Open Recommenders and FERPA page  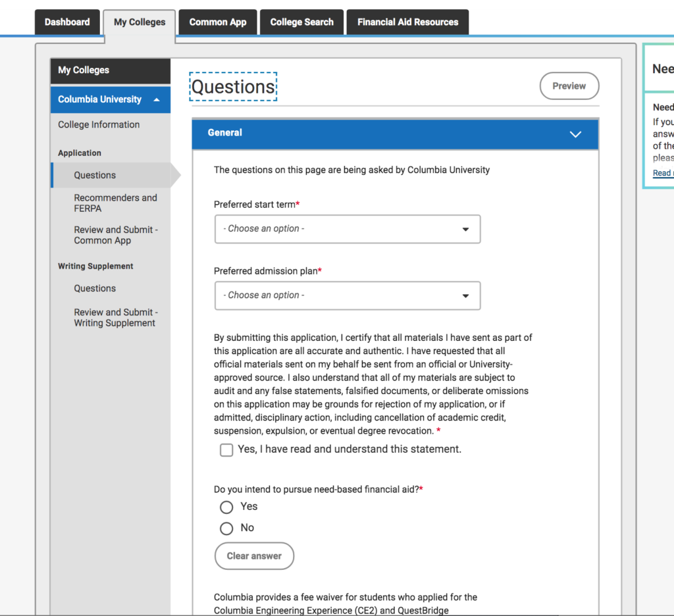(115, 203)
